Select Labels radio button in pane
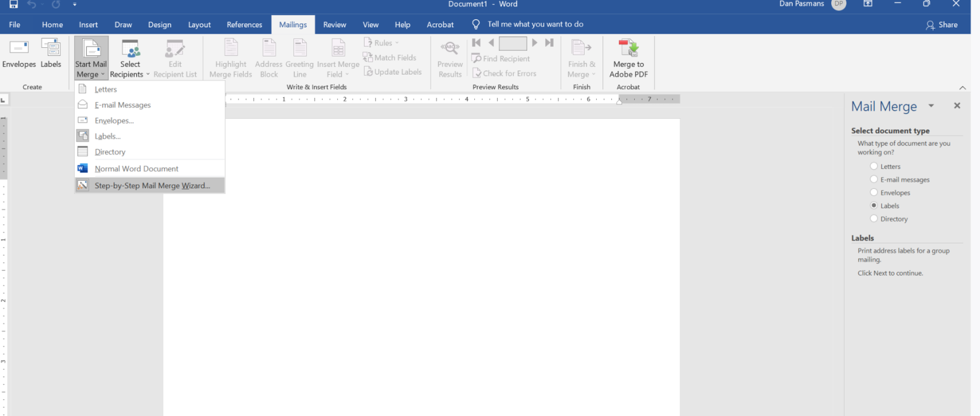 874,205
